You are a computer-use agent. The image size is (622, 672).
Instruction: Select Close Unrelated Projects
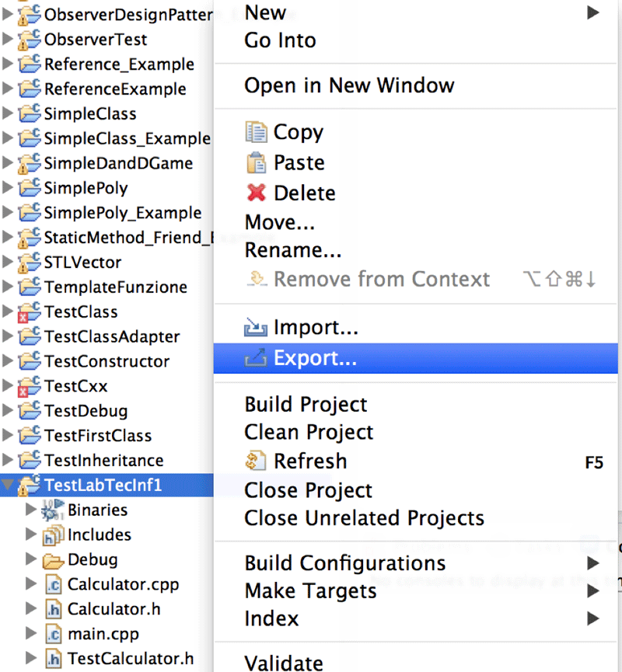point(364,518)
